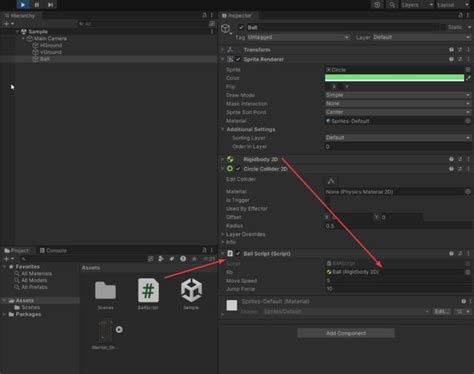Image resolution: width=474 pixels, height=374 pixels.
Task: Toggle the Hierarchy panel lock icon
Action: coord(204,15)
